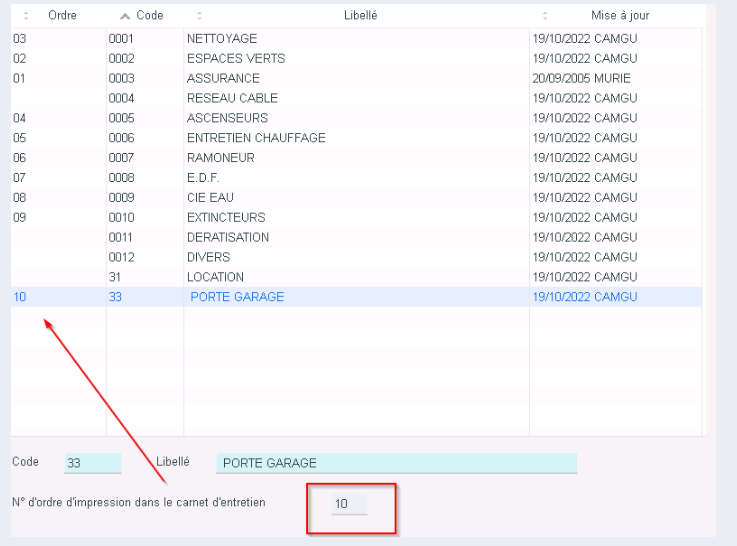Select the E.D.F. row
737x546 pixels.
[203, 178]
